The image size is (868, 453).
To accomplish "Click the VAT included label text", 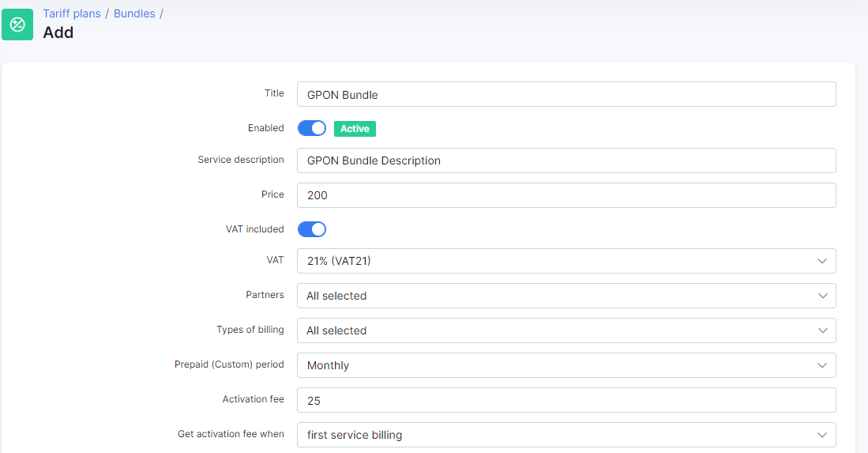I will [254, 229].
